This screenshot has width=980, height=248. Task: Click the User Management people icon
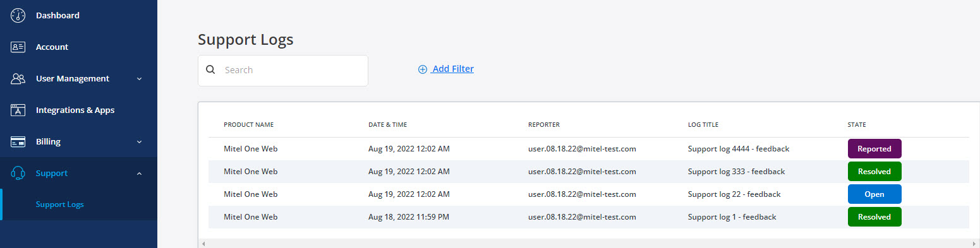click(18, 78)
